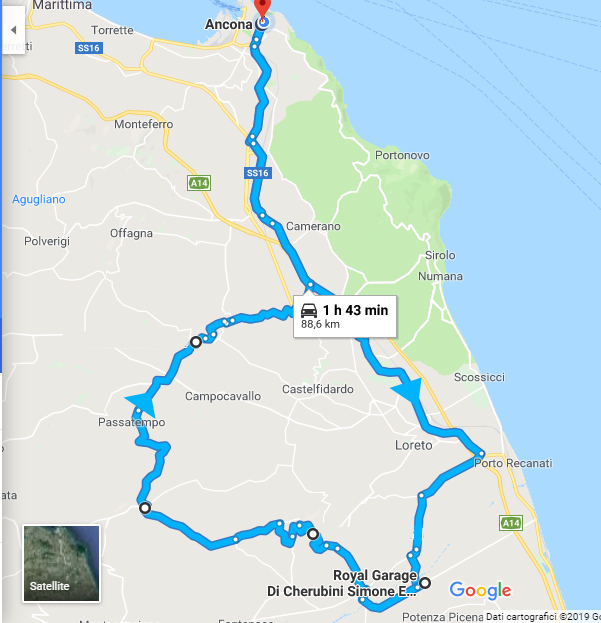Click the SS16 shield south of Ancona

tap(257, 173)
